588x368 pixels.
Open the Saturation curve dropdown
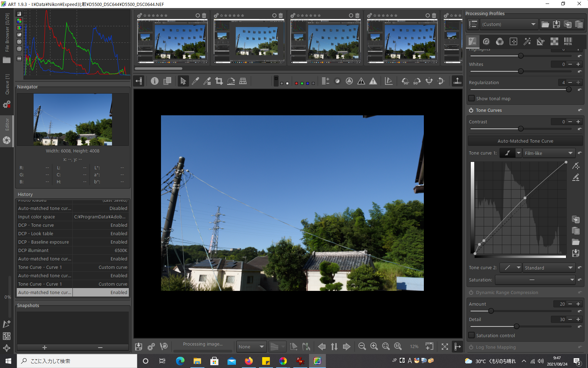(x=535, y=280)
